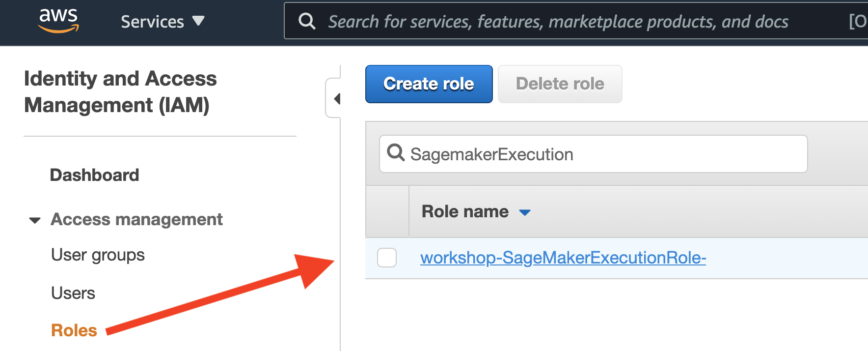Click the Delete role button
The width and height of the screenshot is (868, 351).
560,84
